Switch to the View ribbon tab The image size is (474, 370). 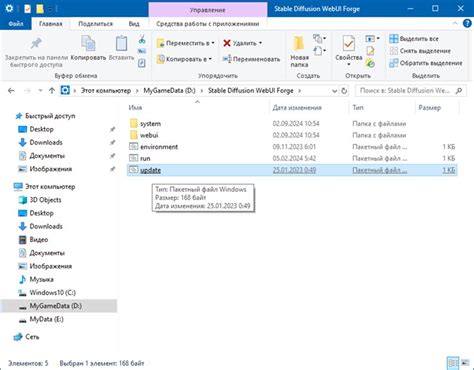click(134, 24)
